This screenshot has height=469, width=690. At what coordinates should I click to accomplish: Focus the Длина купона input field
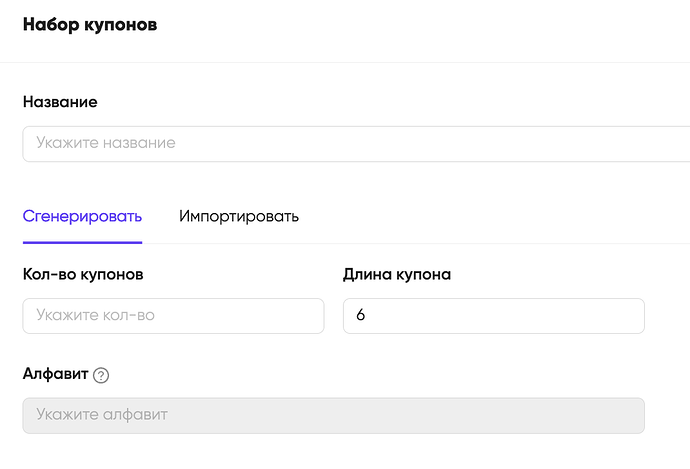[x=494, y=316]
